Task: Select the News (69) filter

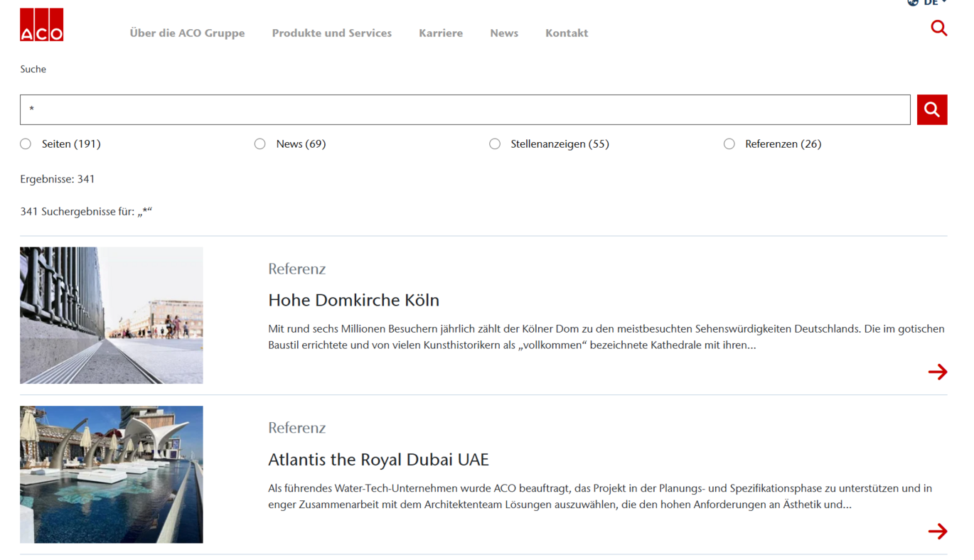Action: (260, 144)
